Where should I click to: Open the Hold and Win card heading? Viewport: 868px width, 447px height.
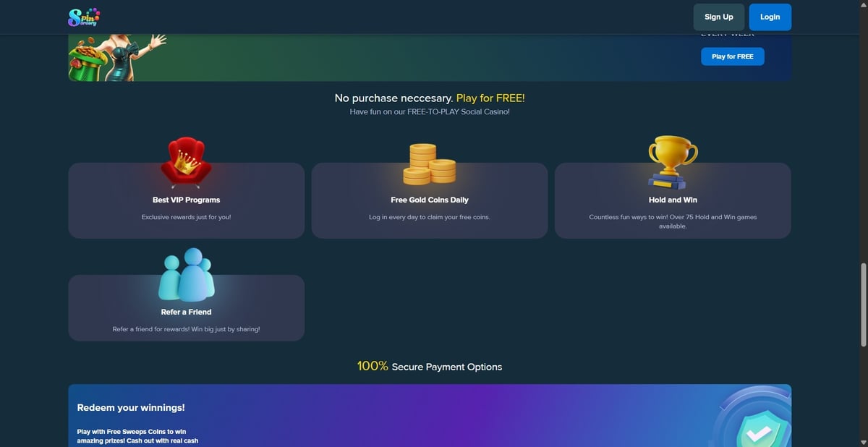[x=673, y=200]
